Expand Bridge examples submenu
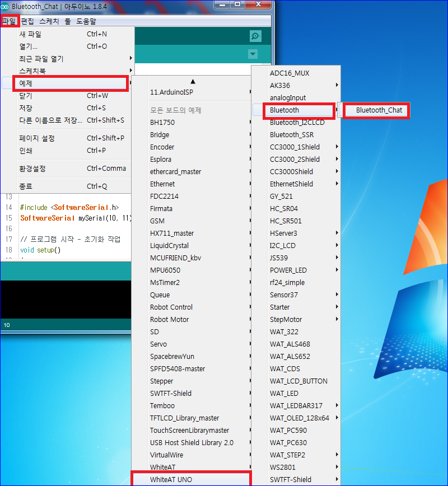Screen dimensions: 448x486 click(x=192, y=135)
